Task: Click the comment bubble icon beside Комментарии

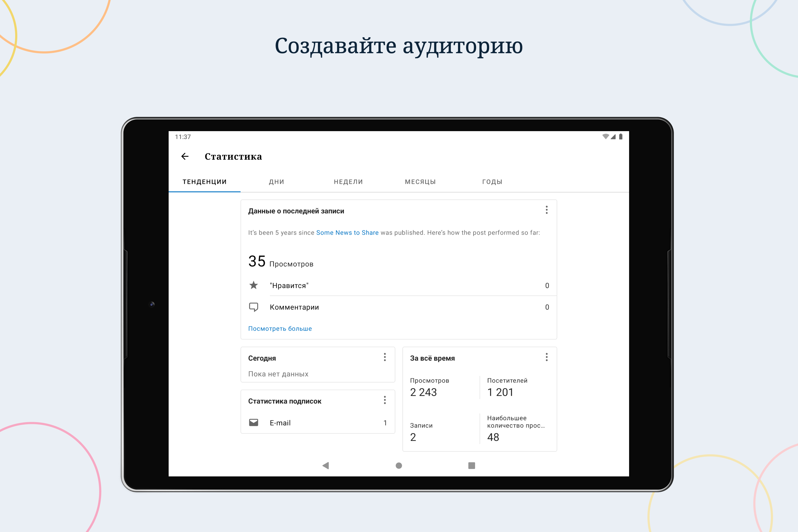Action: click(253, 307)
